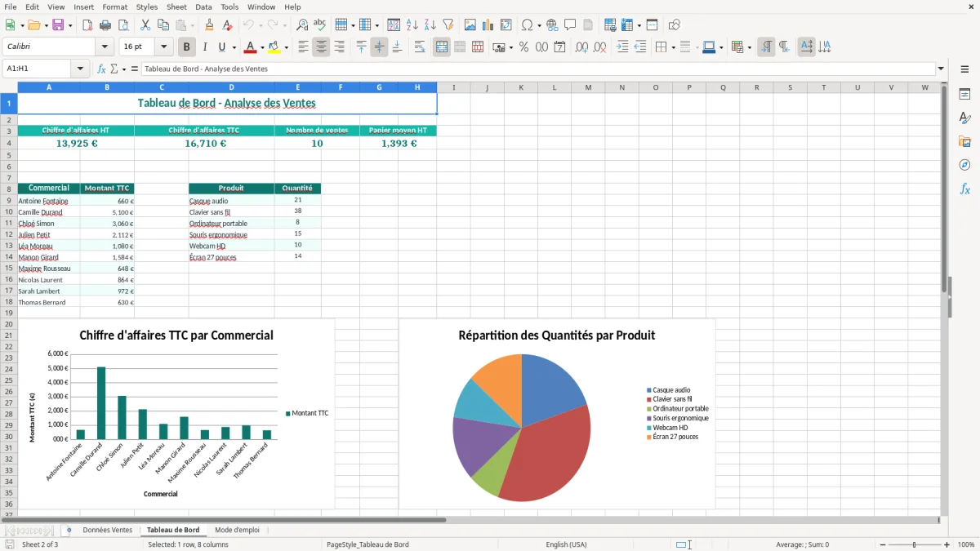
Task: Toggle Center Horizontally alignment
Action: (x=322, y=47)
